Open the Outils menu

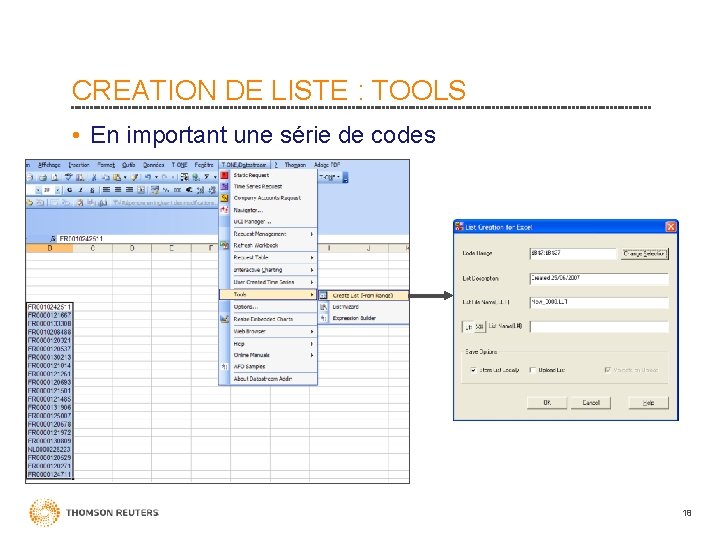tap(128, 165)
